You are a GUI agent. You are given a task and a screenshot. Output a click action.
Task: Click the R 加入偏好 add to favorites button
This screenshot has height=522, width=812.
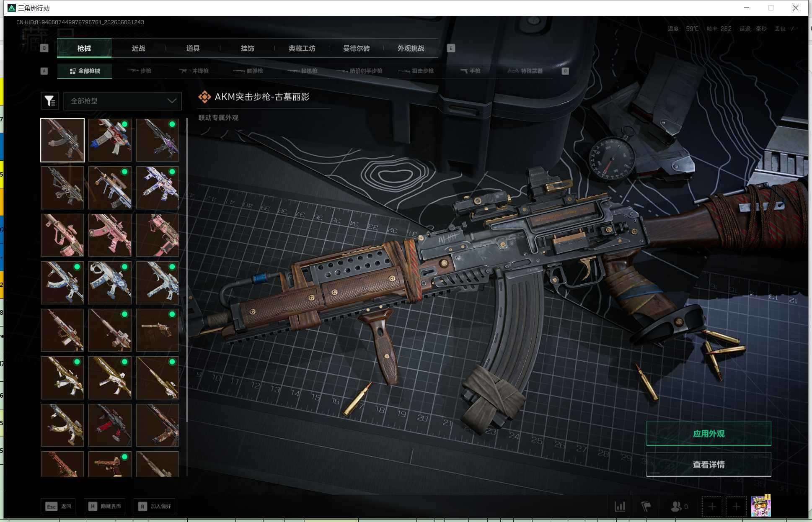point(155,506)
